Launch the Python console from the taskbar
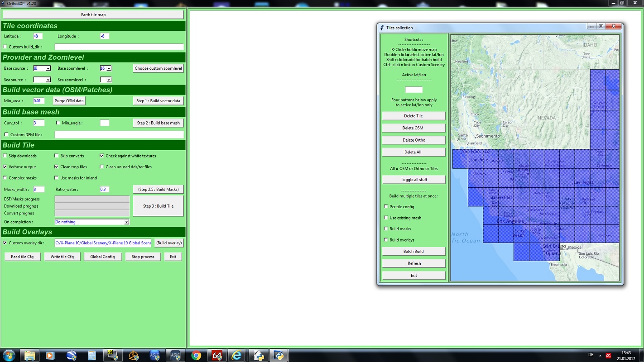 pyautogui.click(x=279, y=355)
